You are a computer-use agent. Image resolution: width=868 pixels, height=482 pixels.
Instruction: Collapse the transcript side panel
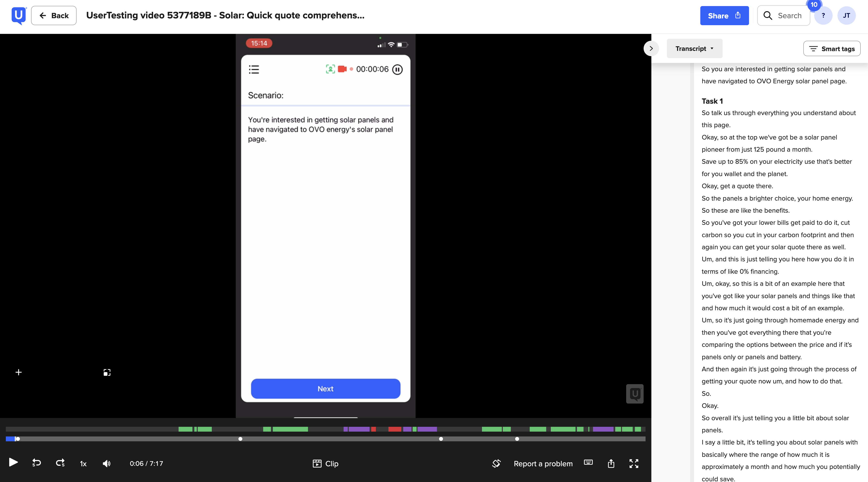pyautogui.click(x=651, y=48)
